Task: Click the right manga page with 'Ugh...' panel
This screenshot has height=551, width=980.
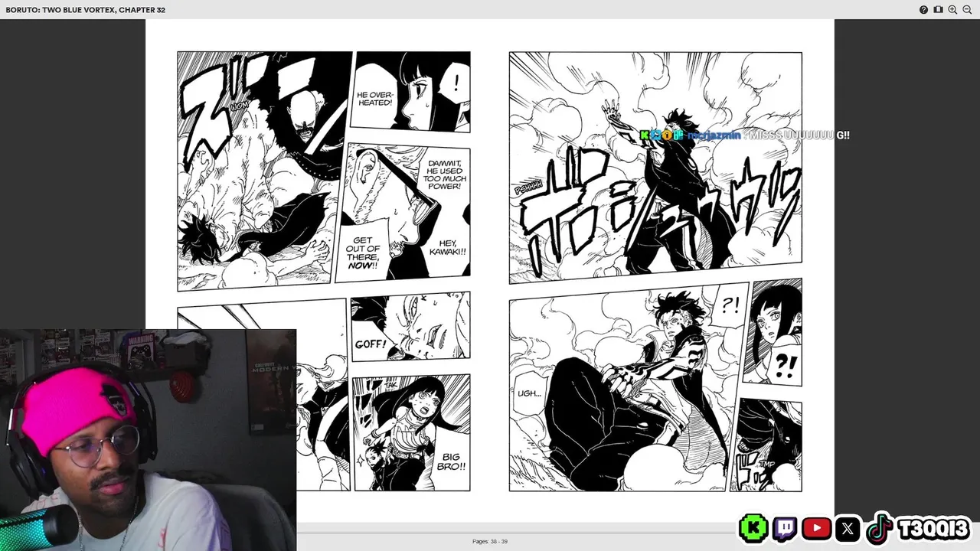Action: 655,271
